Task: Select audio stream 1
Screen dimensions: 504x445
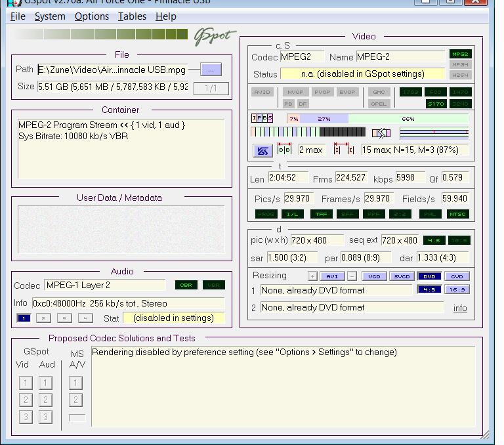Action: coord(24,318)
